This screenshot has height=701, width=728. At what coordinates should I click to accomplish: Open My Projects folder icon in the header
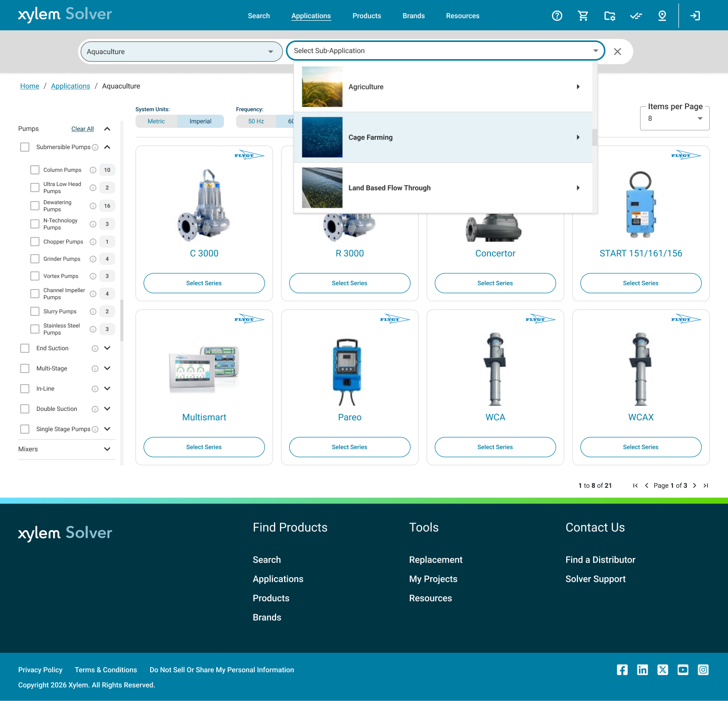[x=610, y=16]
